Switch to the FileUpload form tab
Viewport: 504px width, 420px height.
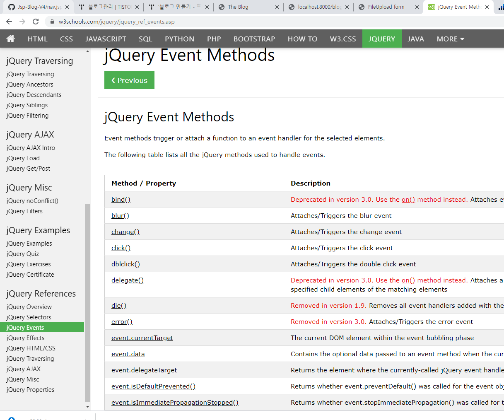point(389,7)
